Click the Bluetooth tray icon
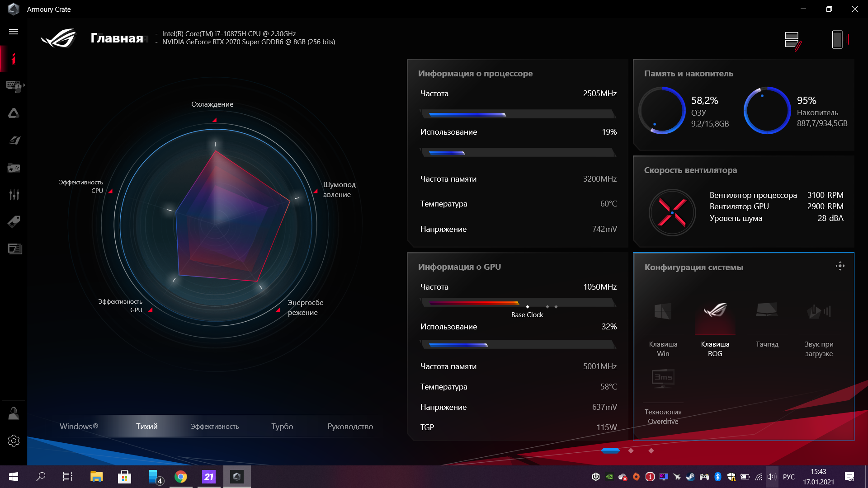The height and width of the screenshot is (488, 868). (717, 477)
